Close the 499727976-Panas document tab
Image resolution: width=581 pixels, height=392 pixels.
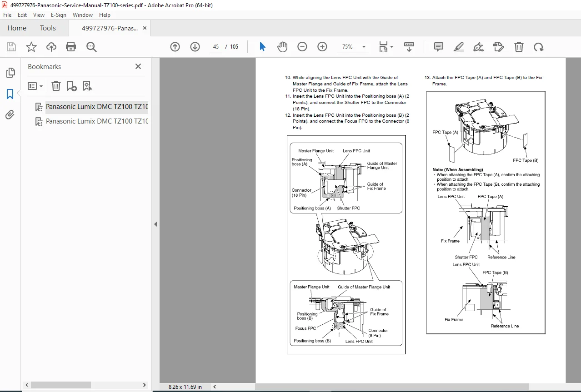point(145,28)
